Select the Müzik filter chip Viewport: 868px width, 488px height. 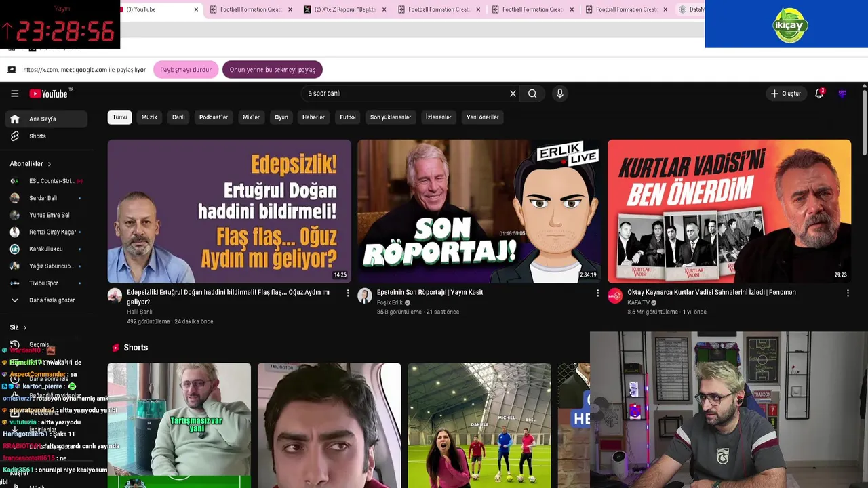tap(149, 117)
